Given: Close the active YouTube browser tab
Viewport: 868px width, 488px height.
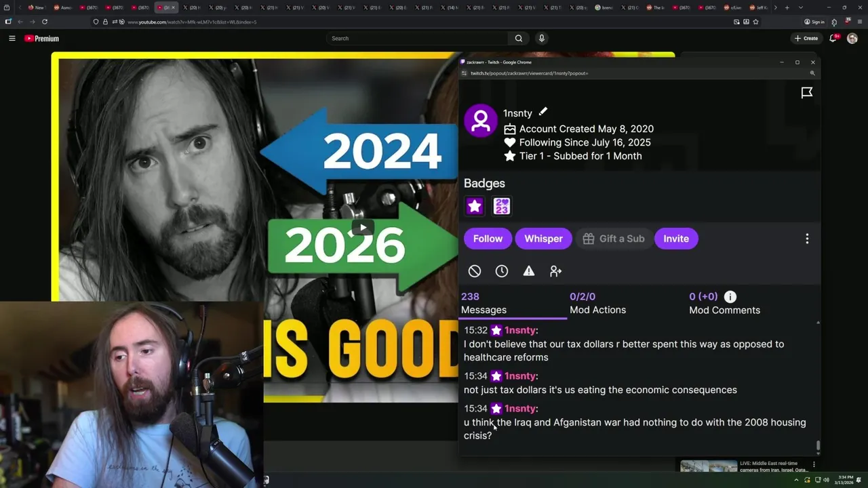Looking at the screenshot, I should click(x=173, y=7).
